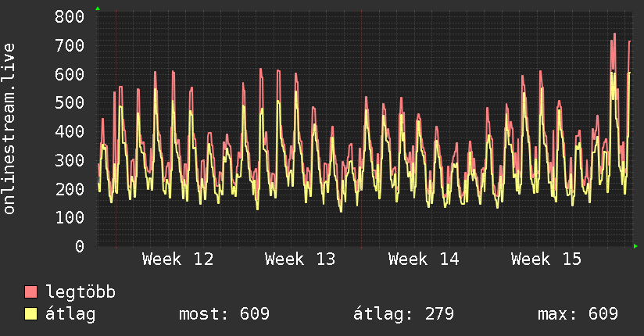644x336 pixels.
Task: Click the green arrow atop y-axis
Action: [x=98, y=9]
